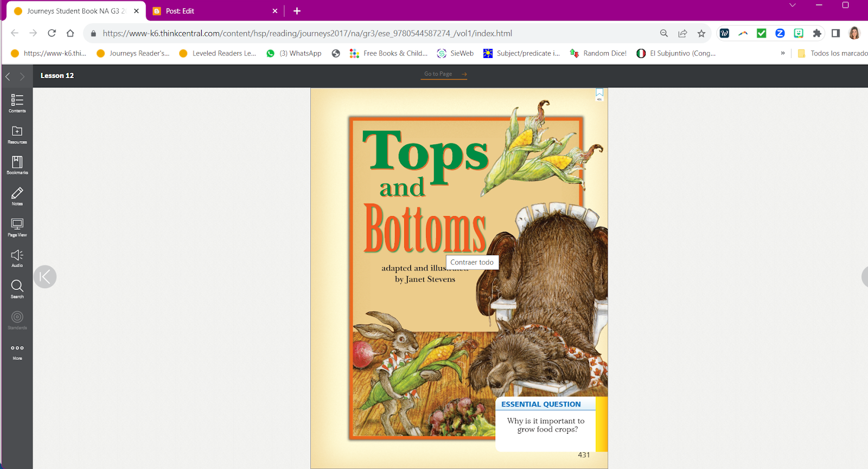
Task: Jump to first page round button
Action: (x=45, y=277)
